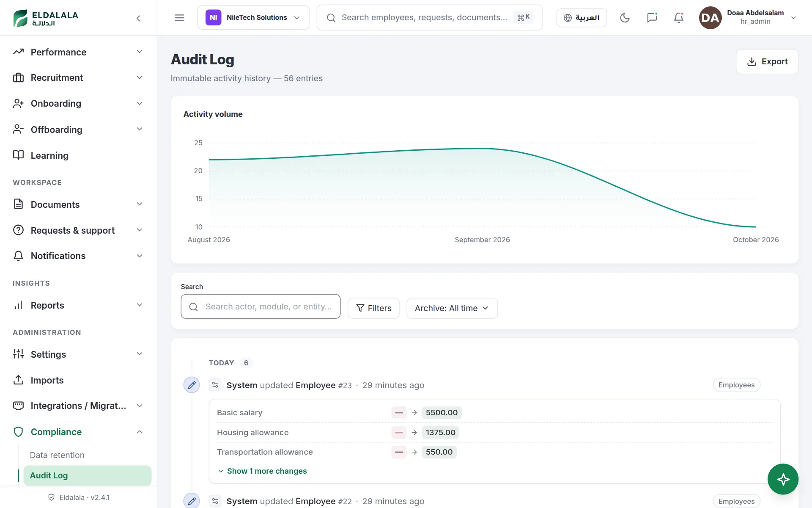The height and width of the screenshot is (508, 812).
Task: Click the Employees tag on Employee #23 entry
Action: [736, 385]
